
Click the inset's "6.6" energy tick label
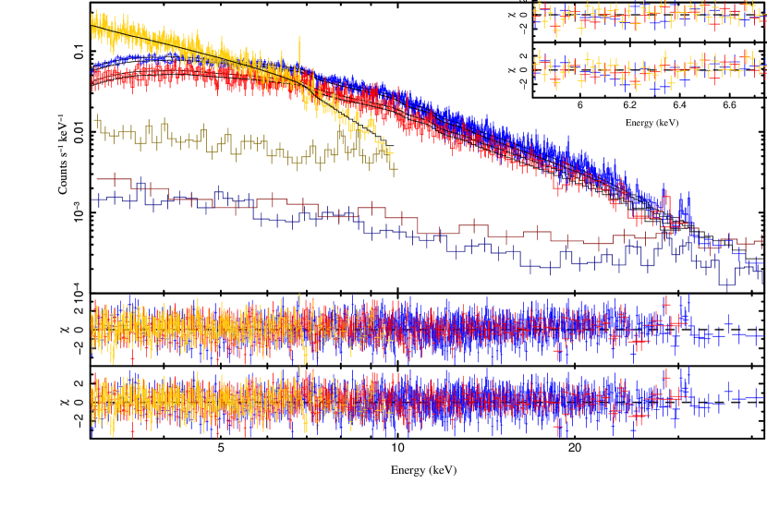(729, 105)
